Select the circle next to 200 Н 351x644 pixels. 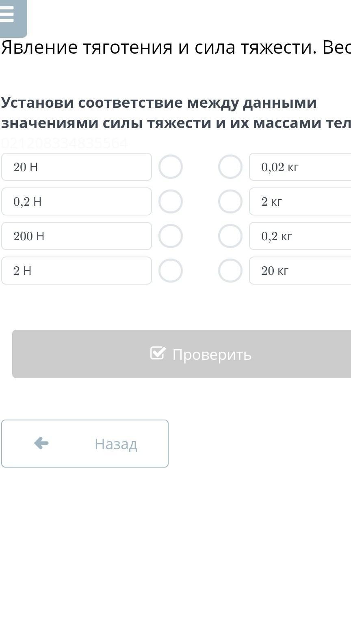click(x=171, y=236)
